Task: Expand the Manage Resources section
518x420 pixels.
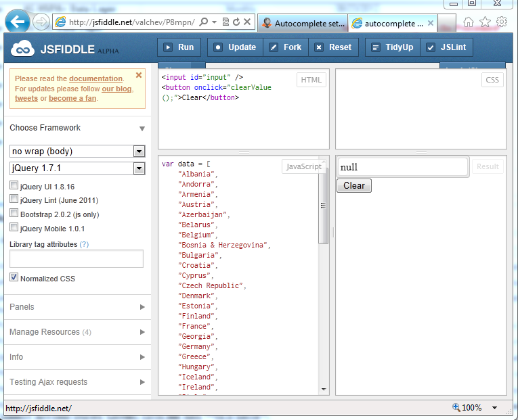Action: pyautogui.click(x=78, y=332)
